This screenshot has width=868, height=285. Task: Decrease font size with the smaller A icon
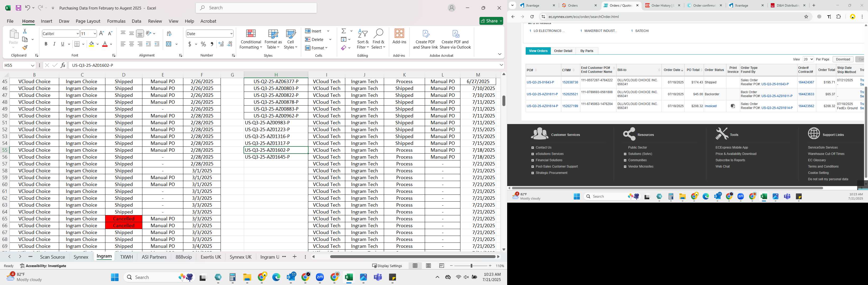[110, 33]
